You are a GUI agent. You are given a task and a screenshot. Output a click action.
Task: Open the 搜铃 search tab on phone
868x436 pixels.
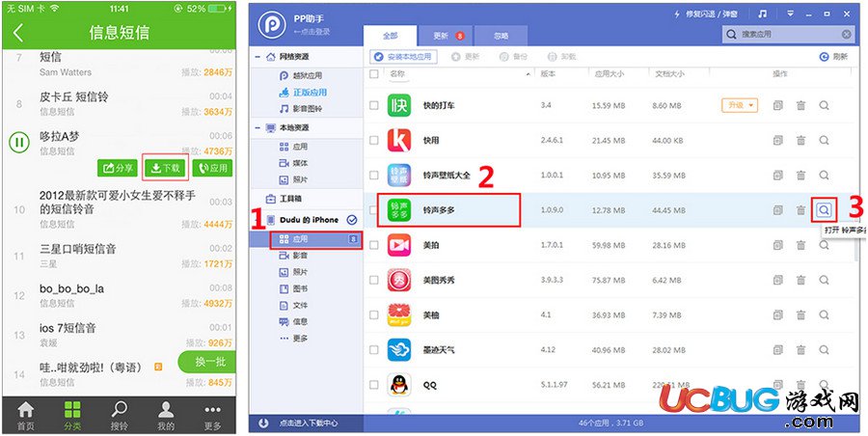[x=119, y=416]
